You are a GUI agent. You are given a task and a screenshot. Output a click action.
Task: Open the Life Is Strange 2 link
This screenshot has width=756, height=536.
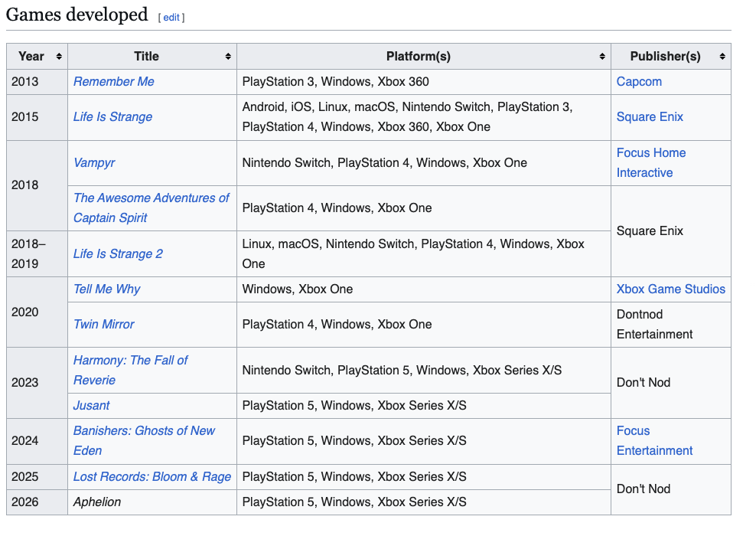[x=118, y=254]
